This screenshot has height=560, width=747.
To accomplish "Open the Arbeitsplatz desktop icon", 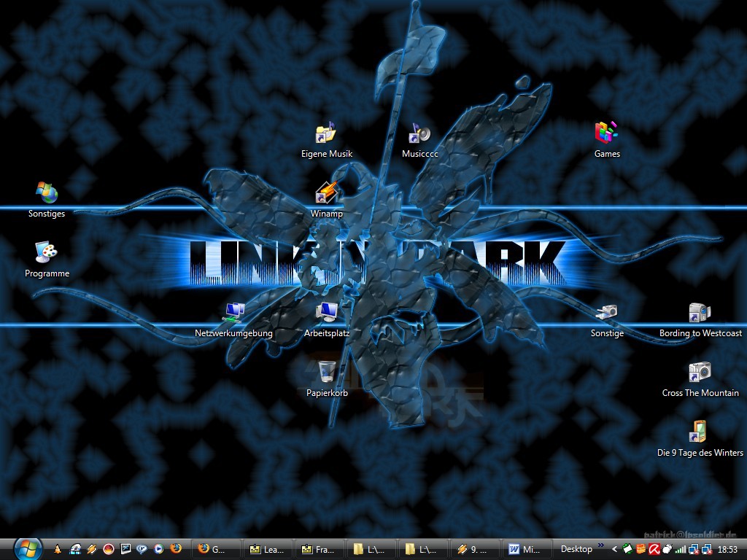I will tap(327, 320).
